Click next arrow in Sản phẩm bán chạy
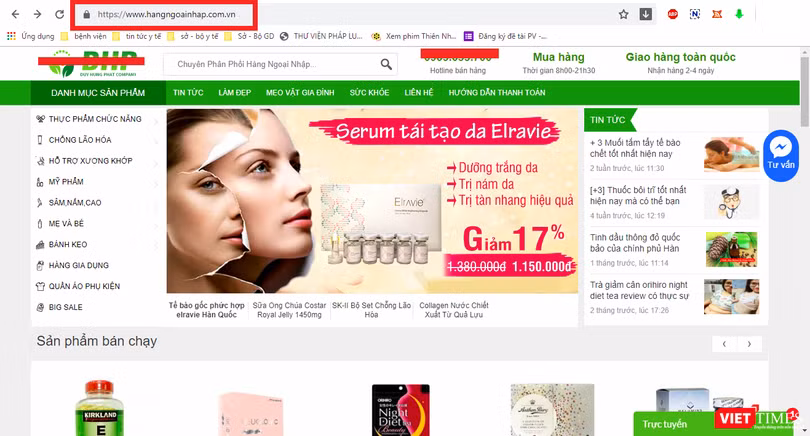Screen dimensions: 810x436 749,344
